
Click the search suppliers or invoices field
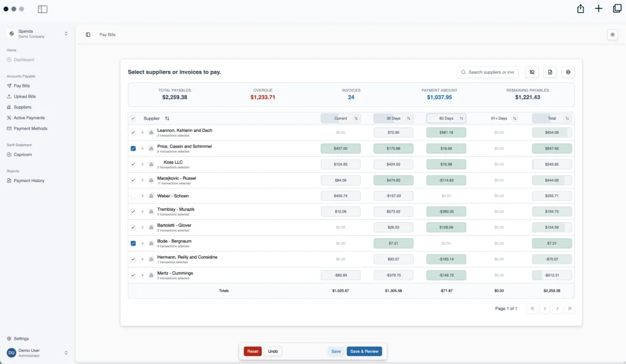tap(488, 72)
